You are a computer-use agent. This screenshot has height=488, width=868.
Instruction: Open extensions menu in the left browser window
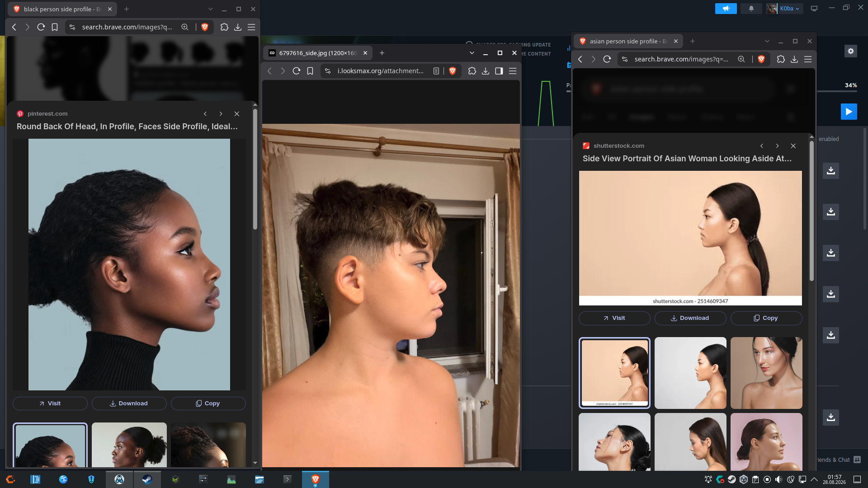(x=224, y=27)
